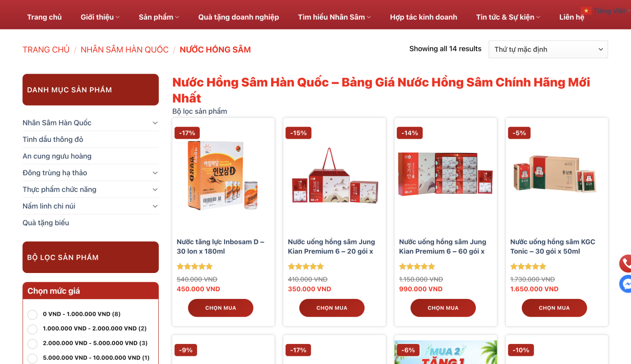Choose the 2.000.000 - 5.000.000 VND price filter
This screenshot has height=364, width=631.
tap(32, 344)
